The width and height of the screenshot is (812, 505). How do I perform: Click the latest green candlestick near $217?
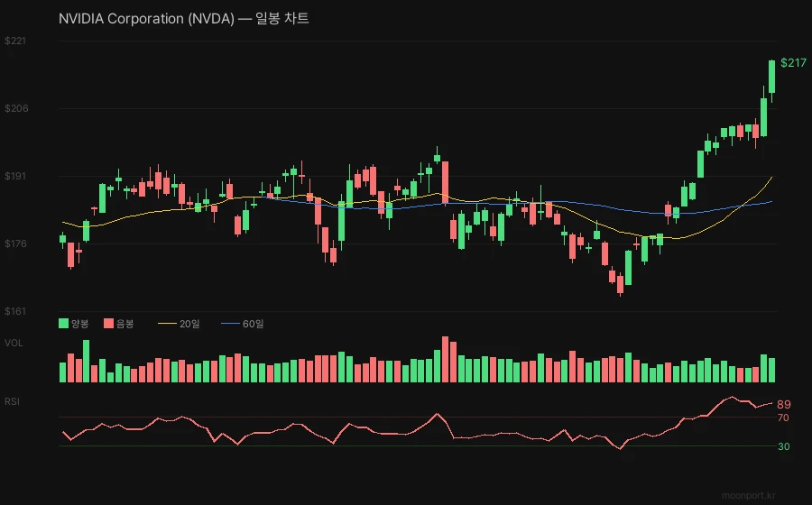(771, 77)
